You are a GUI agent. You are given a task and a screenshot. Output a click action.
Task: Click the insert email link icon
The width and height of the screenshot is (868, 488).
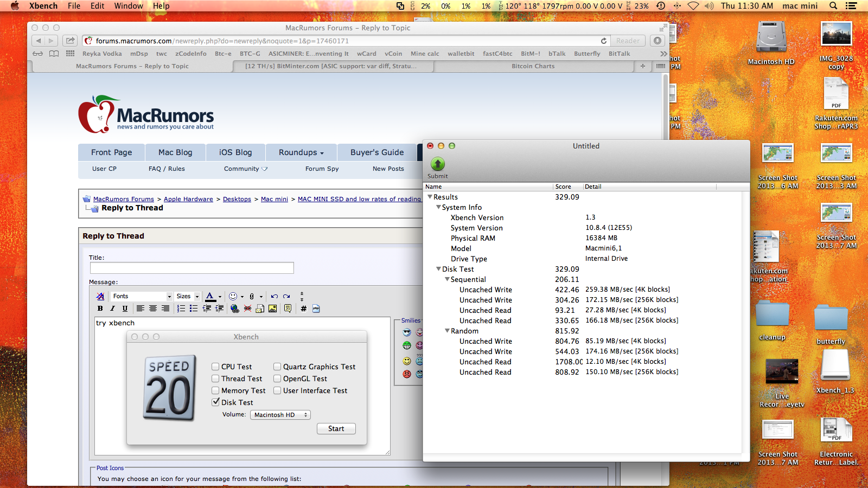[260, 309]
